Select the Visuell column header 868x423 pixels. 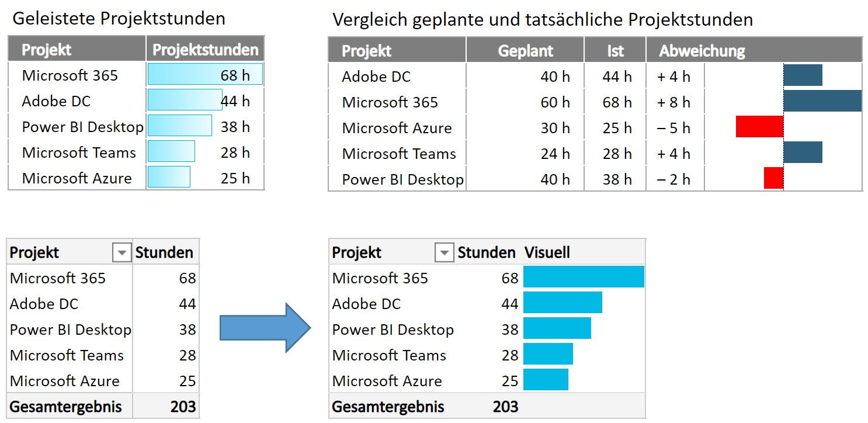coord(547,252)
